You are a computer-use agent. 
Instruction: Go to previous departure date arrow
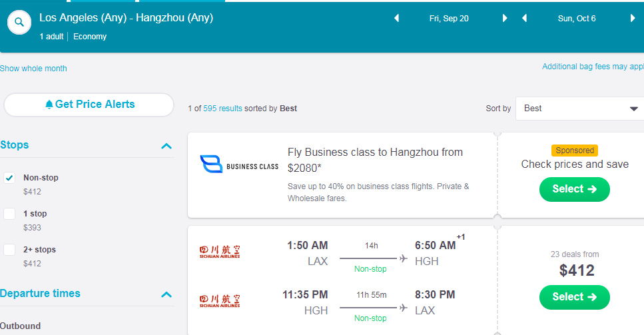[x=397, y=19]
